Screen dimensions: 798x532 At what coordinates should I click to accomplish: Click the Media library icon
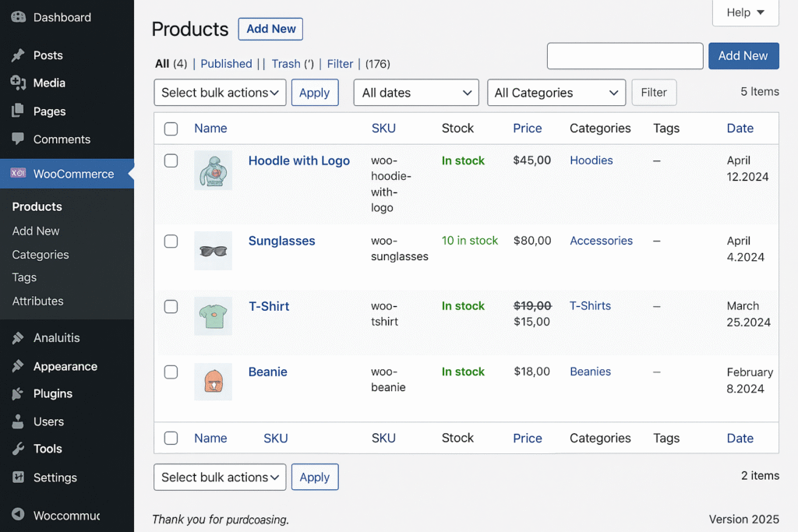click(x=19, y=83)
